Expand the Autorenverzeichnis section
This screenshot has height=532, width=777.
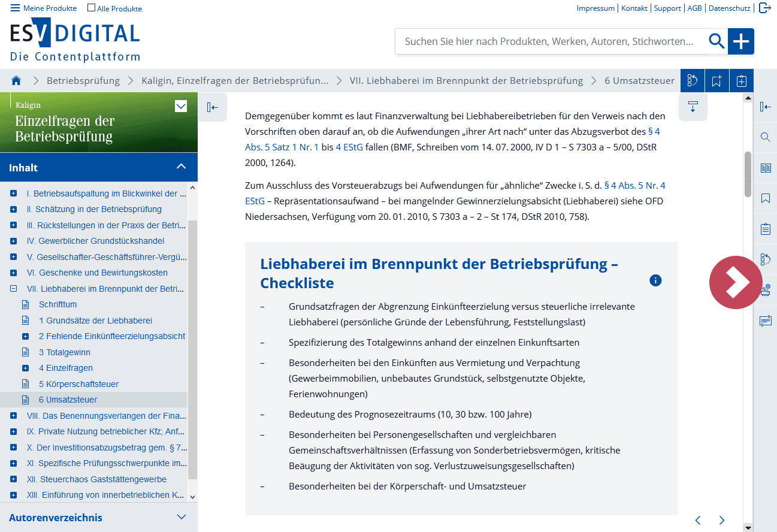coord(182,517)
